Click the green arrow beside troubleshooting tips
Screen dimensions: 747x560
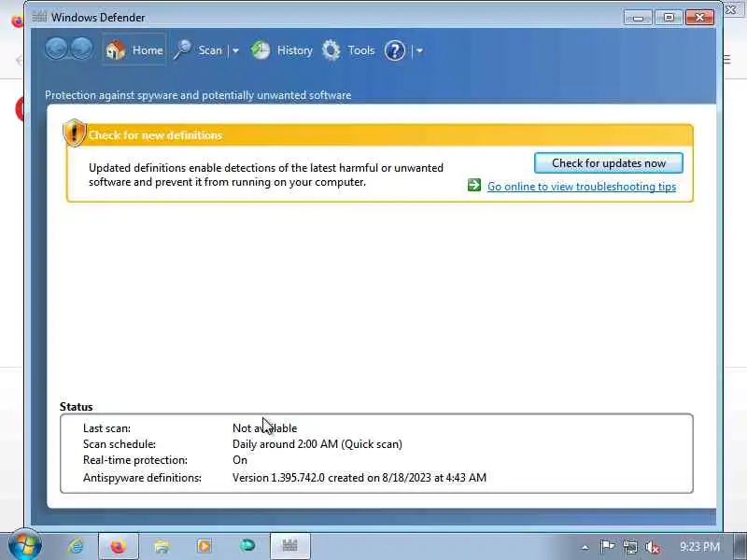tap(474, 185)
